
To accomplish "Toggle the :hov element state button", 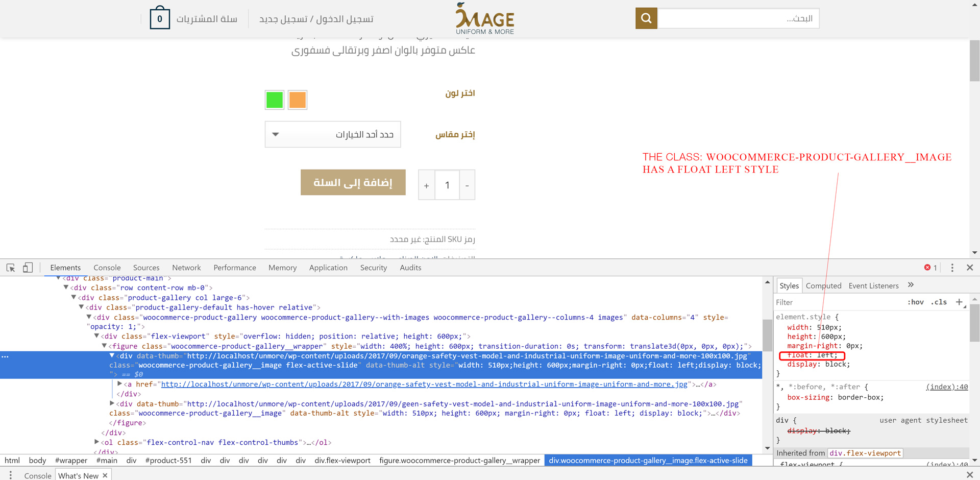I will [916, 302].
